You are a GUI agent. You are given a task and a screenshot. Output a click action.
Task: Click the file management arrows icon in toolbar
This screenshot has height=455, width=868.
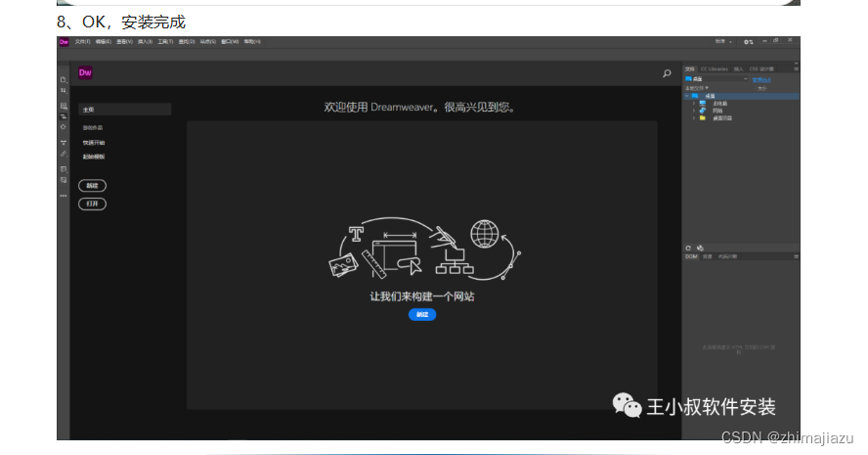(x=64, y=90)
